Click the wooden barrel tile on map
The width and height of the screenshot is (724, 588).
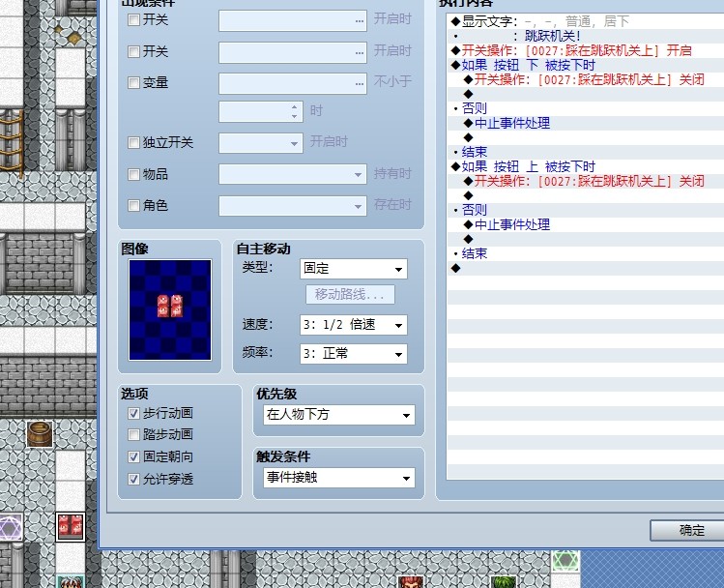(x=40, y=434)
